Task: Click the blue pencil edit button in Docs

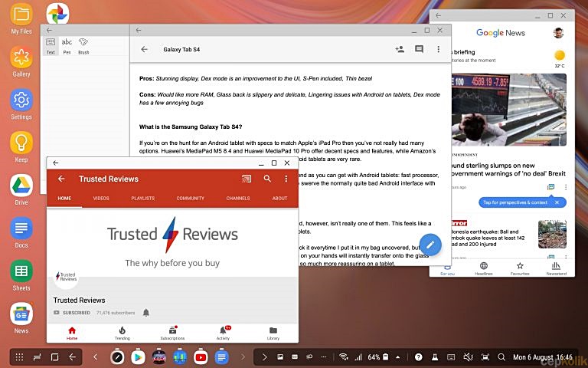Action: [x=430, y=245]
